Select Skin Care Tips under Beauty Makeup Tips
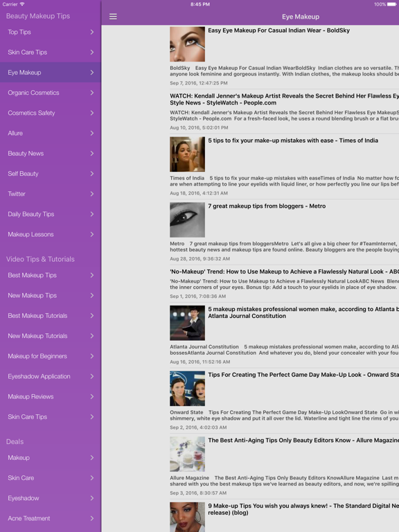This screenshot has width=399, height=532. point(51,52)
